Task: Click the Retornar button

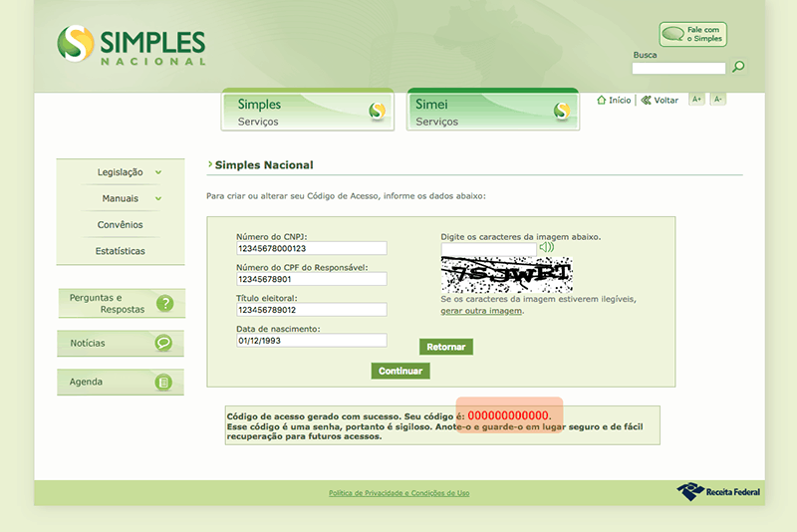Action: click(446, 347)
